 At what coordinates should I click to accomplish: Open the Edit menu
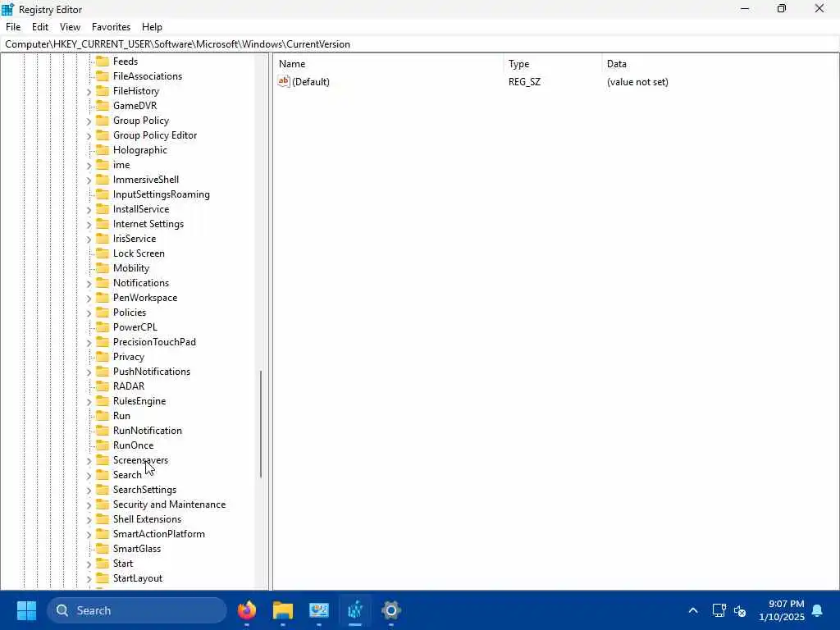click(40, 27)
